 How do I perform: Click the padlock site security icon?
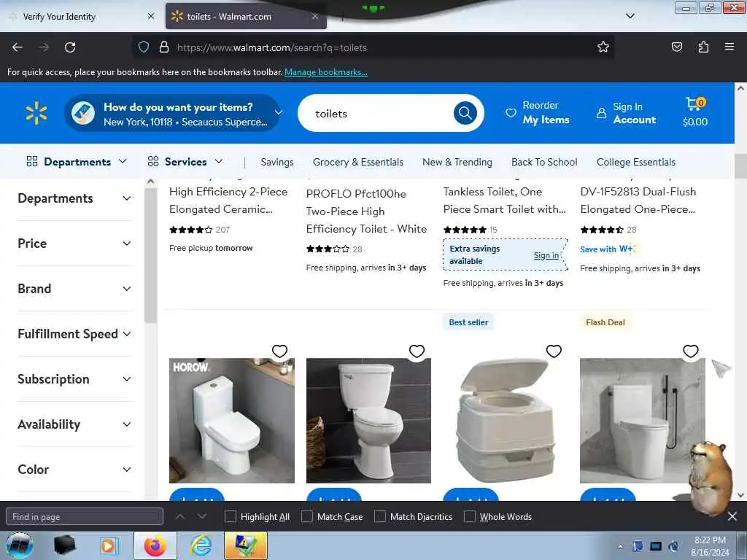coord(164,47)
